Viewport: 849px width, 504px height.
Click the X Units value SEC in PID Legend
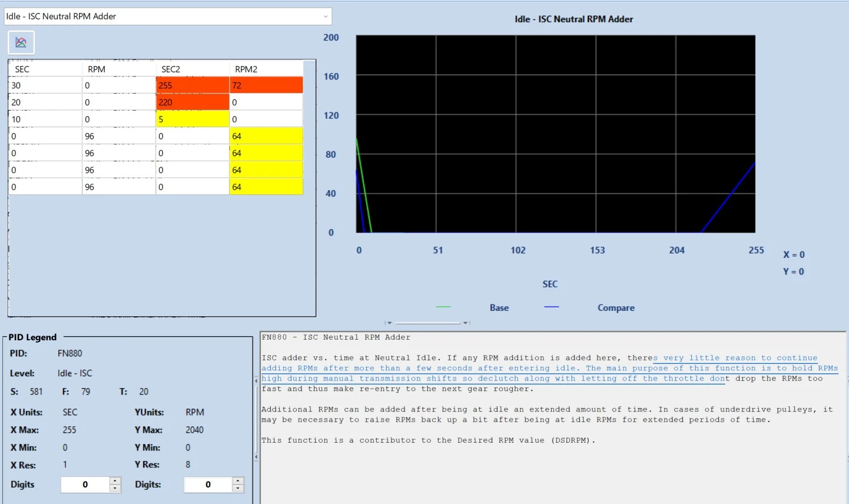click(70, 412)
